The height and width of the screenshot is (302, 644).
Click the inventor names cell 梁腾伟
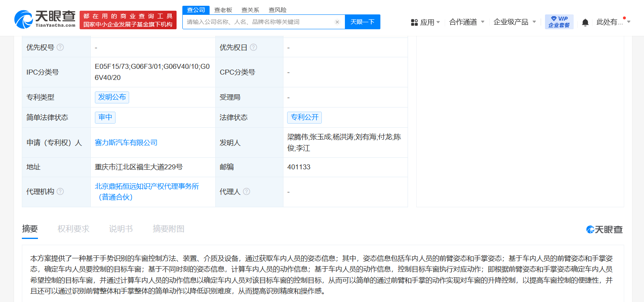pyautogui.click(x=344, y=143)
